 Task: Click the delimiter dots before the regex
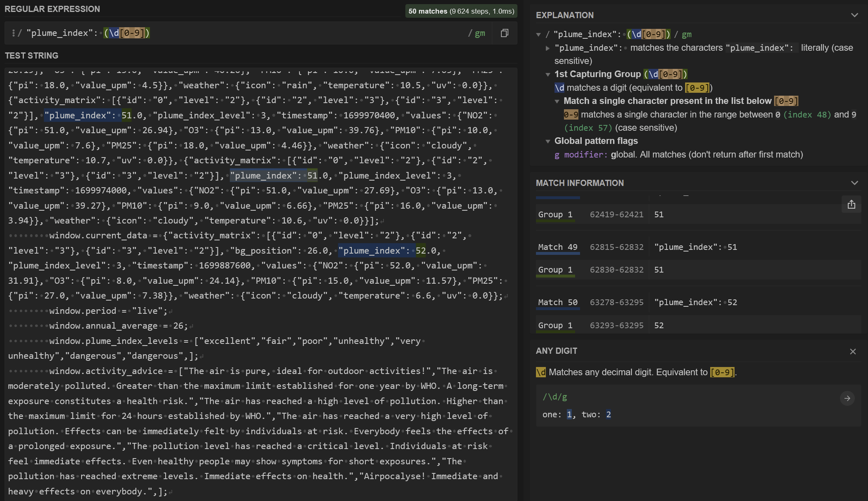point(14,33)
